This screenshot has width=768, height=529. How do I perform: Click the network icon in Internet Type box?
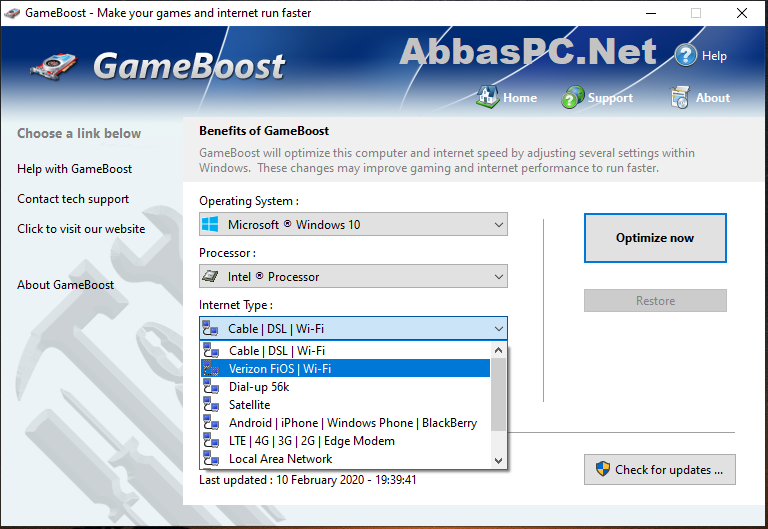(211, 328)
